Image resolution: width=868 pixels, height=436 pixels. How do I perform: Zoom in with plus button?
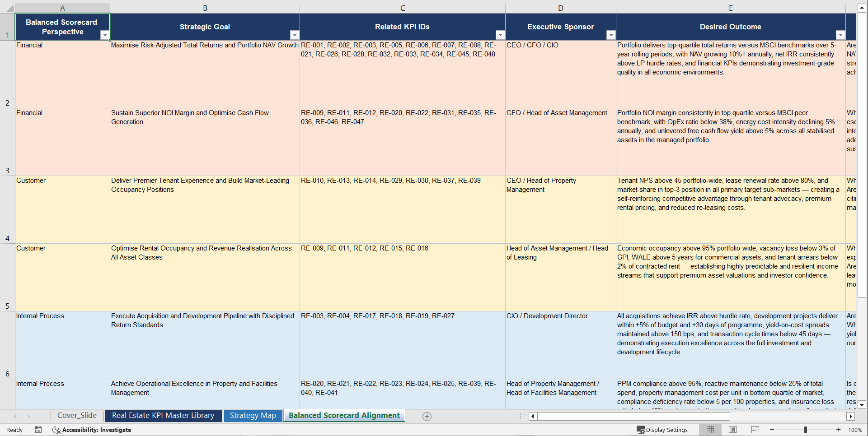pyautogui.click(x=839, y=430)
